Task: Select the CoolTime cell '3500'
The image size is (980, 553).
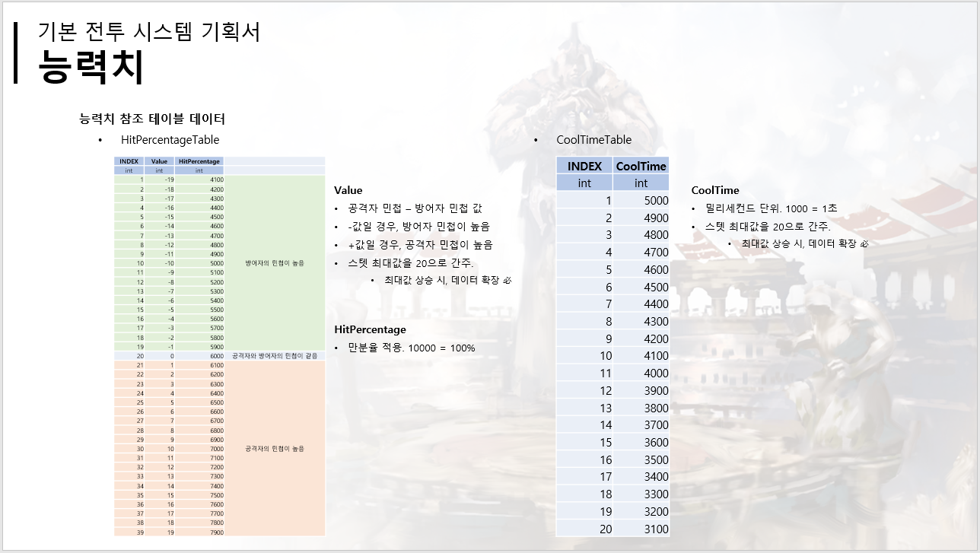Action: coord(641,460)
